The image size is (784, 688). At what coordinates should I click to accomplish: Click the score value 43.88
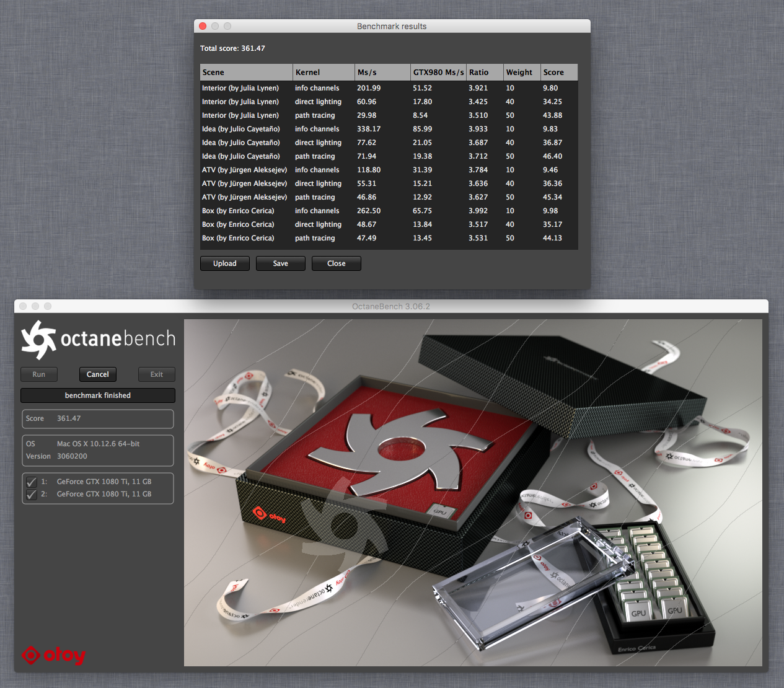(x=552, y=115)
